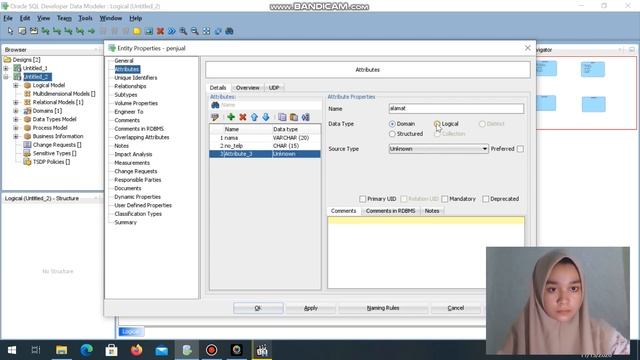Expand the Relational Models [1] node
This screenshot has width=640, height=360.
coord(16,102)
